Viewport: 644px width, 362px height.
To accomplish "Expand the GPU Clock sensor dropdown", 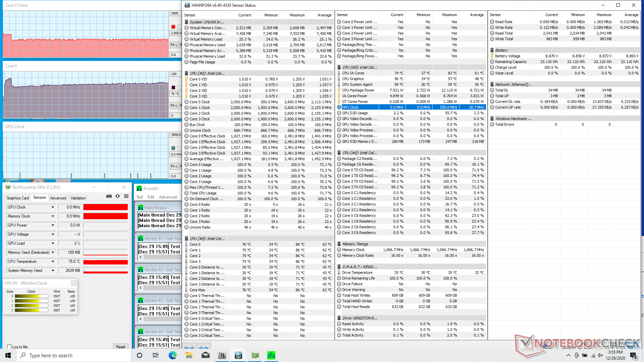I will coord(53,207).
